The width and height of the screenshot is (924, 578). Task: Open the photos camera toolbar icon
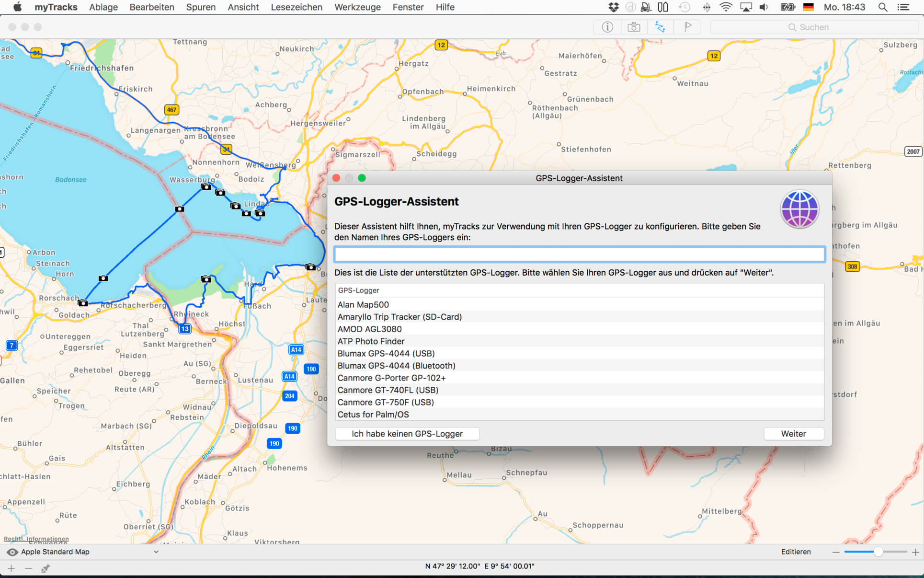click(x=634, y=27)
